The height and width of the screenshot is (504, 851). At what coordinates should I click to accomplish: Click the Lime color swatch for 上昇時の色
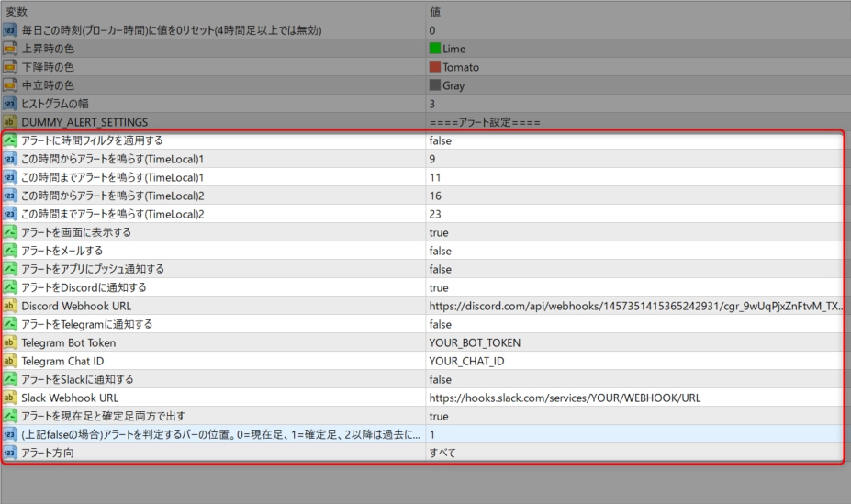[x=435, y=49]
